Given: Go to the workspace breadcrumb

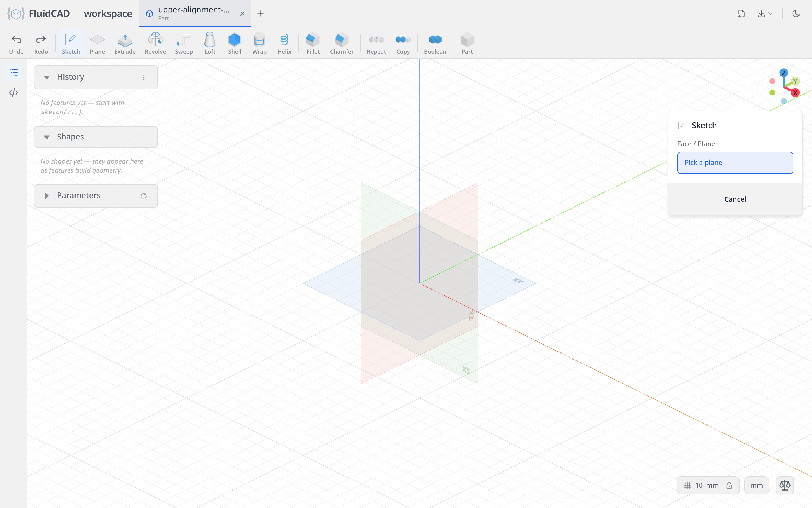Looking at the screenshot, I should click(x=108, y=14).
